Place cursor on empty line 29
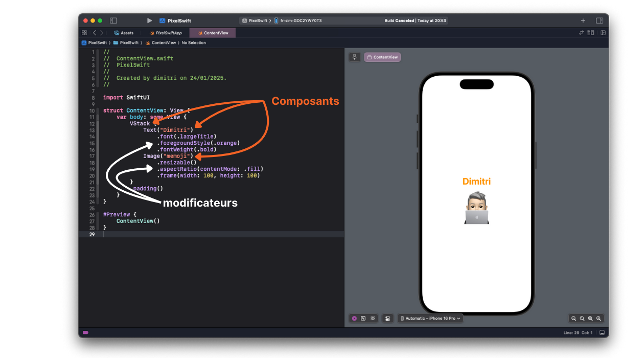The width and height of the screenshot is (644, 358). 223,234
